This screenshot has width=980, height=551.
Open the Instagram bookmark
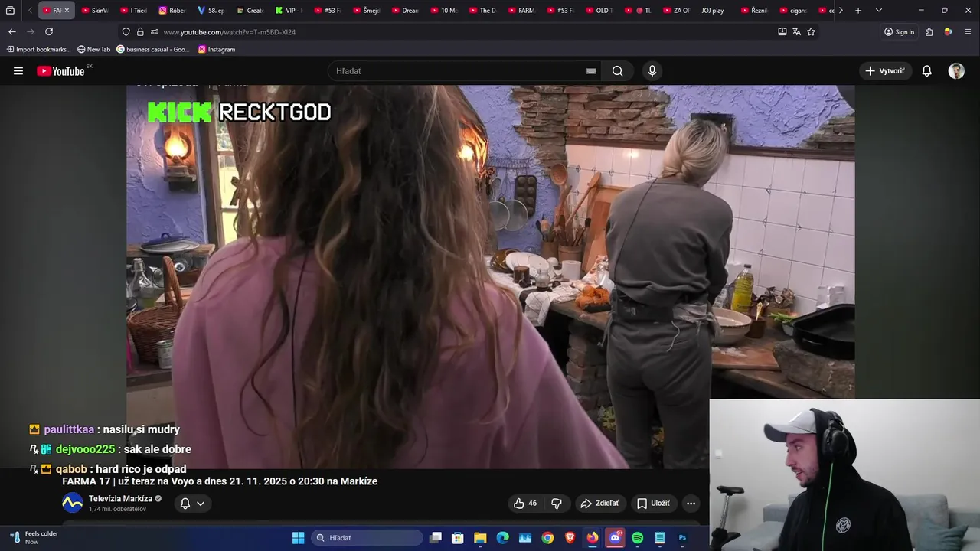pos(217,49)
